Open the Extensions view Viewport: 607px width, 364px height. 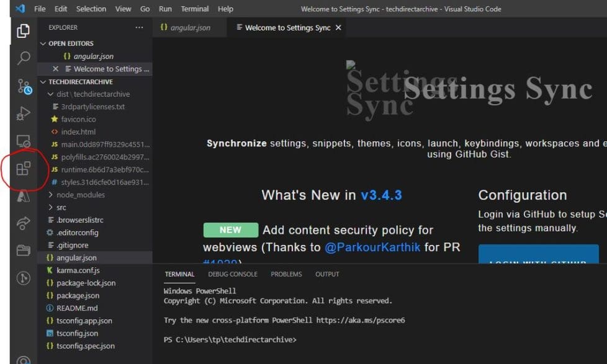coord(23,169)
